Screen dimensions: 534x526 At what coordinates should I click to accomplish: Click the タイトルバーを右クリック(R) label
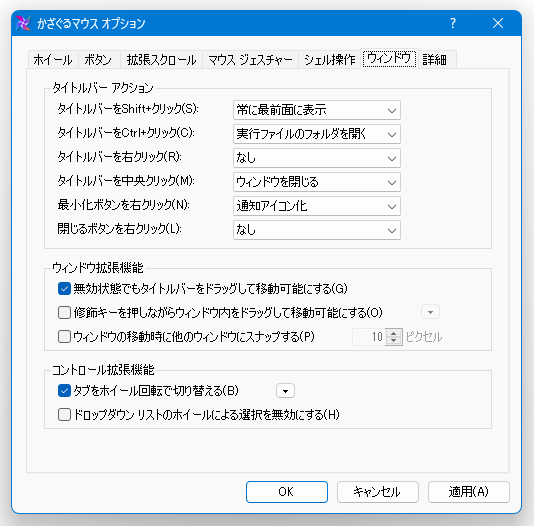click(x=119, y=157)
